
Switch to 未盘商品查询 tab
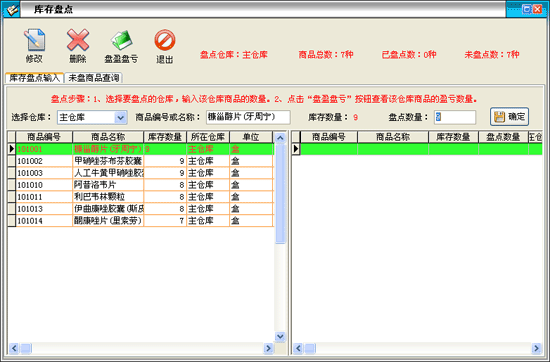tap(93, 78)
